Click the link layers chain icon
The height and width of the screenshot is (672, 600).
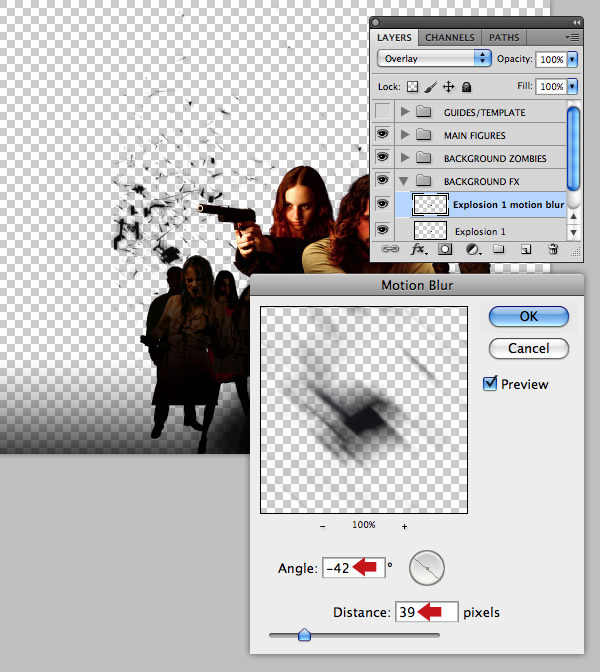[390, 249]
